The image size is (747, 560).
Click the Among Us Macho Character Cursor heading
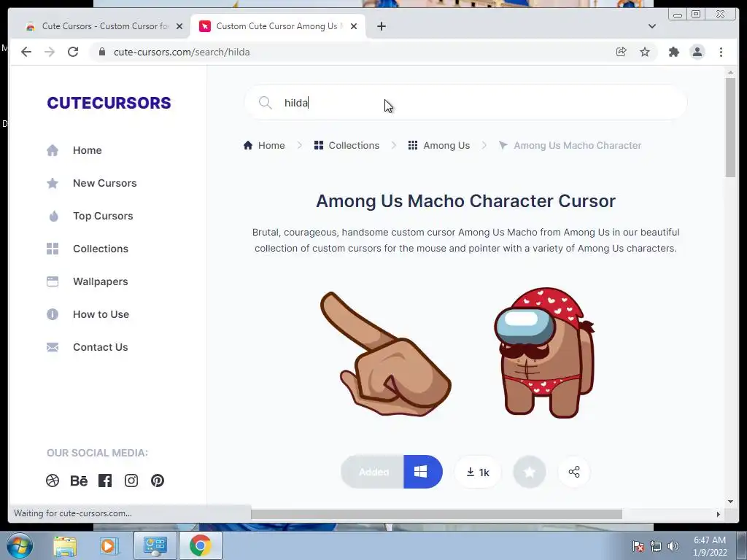coord(465,201)
